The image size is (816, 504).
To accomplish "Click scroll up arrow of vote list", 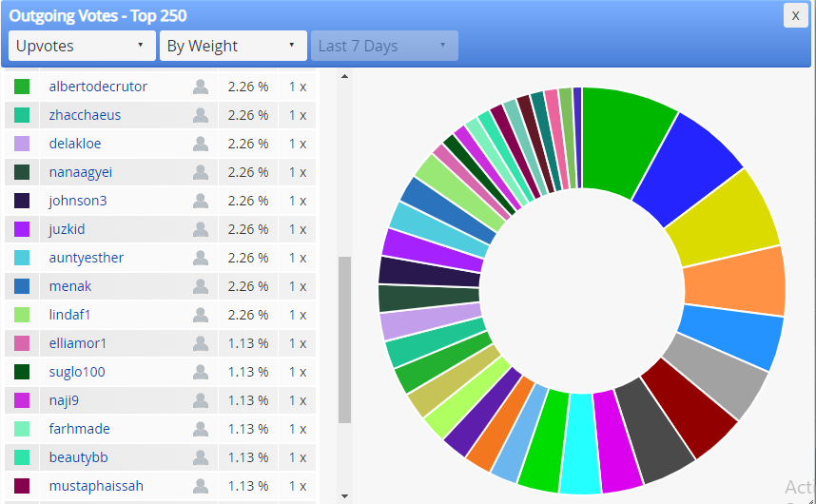I will coord(344,76).
